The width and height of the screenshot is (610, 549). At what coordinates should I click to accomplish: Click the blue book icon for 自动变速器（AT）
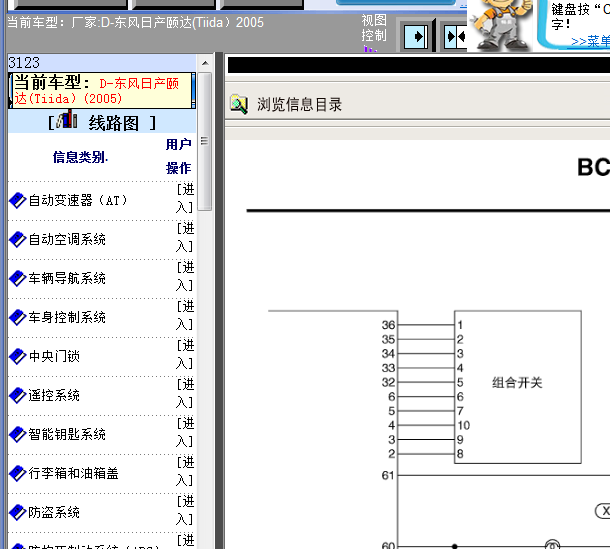[18, 200]
